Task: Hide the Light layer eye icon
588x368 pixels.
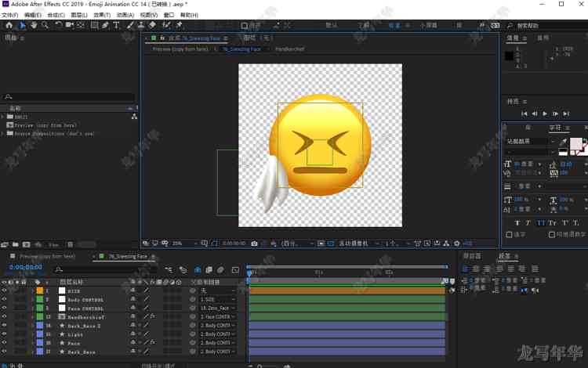Action: click(4, 334)
